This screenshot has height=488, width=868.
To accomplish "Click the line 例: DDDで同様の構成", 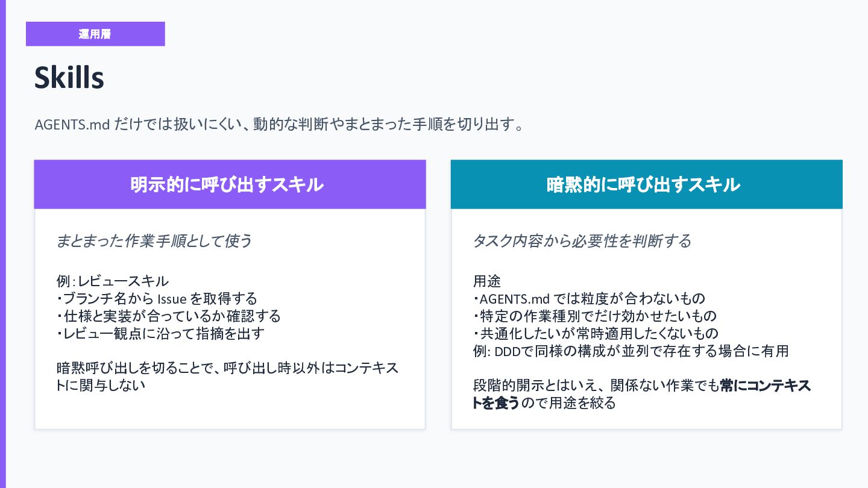I will [x=631, y=351].
